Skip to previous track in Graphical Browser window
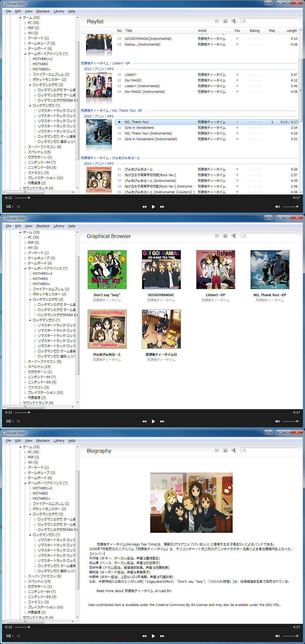 [x=144, y=421]
